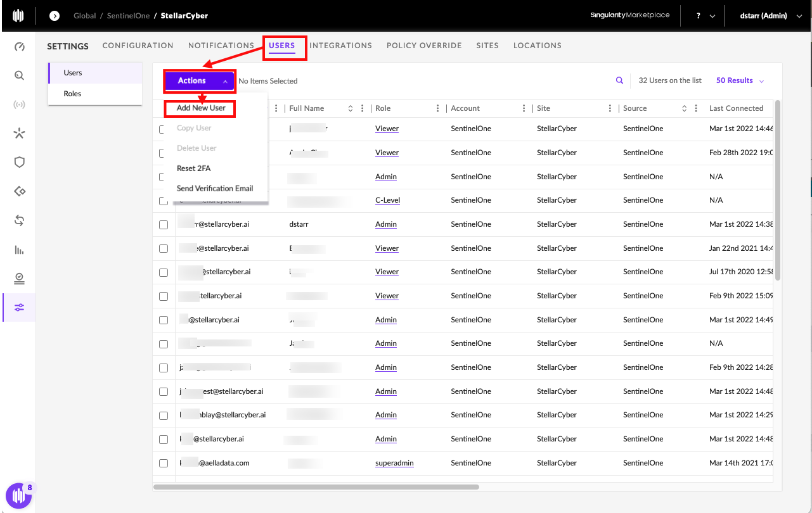Choose Add New User from Actions menu

(201, 108)
